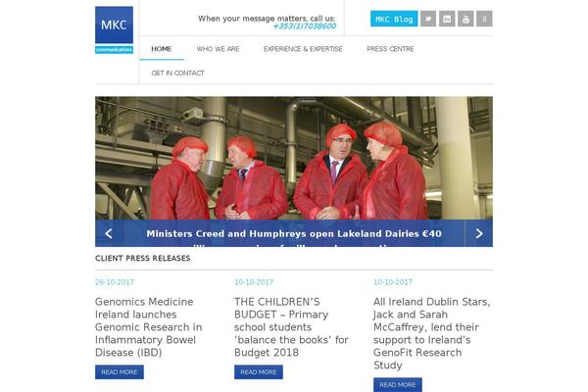Open the LinkedIn social icon

(x=447, y=19)
